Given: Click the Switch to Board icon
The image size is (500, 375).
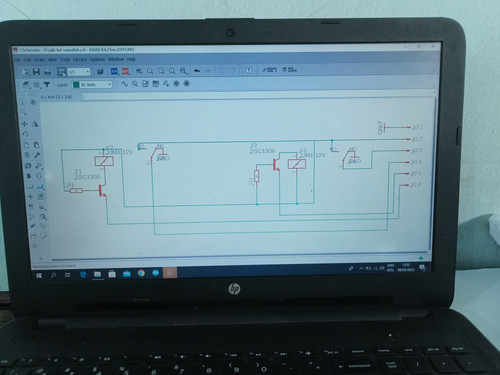Looking at the screenshot, I should 62,72.
